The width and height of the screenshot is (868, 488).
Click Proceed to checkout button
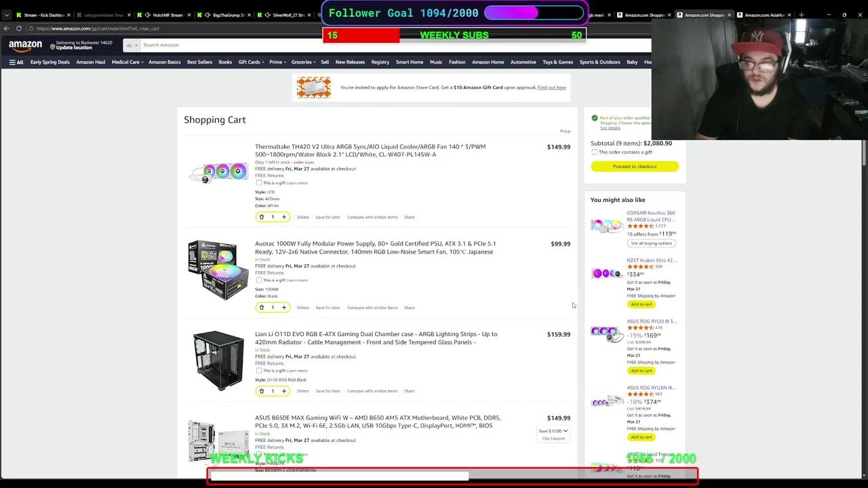pyautogui.click(x=635, y=167)
